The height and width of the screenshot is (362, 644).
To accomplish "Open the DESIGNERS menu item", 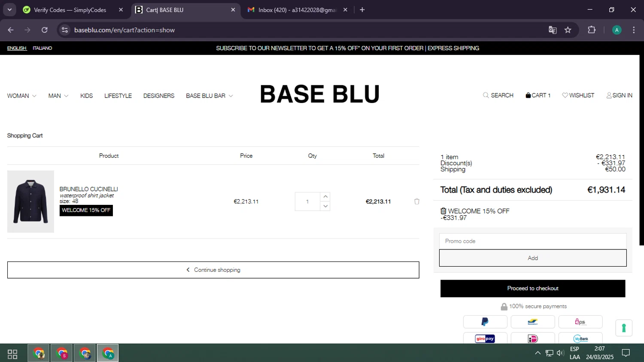I will click(x=159, y=96).
